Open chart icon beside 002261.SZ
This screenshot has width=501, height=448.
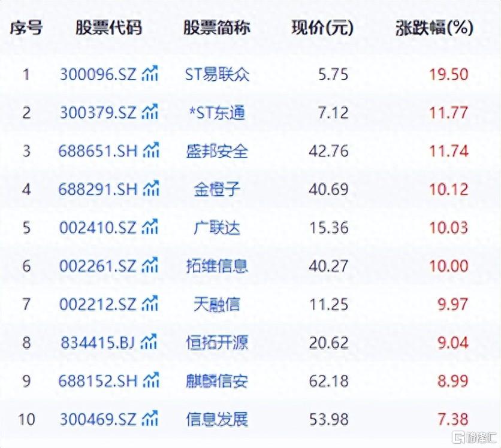(x=150, y=265)
